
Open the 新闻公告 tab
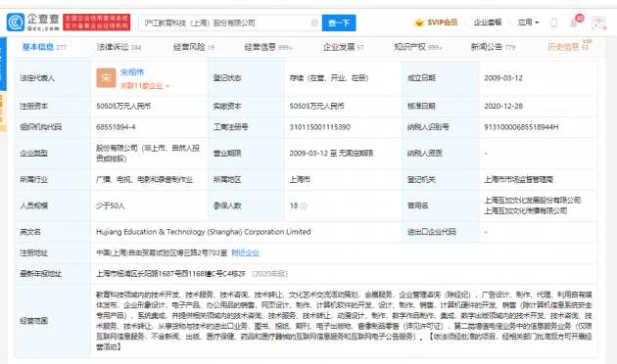(493, 47)
